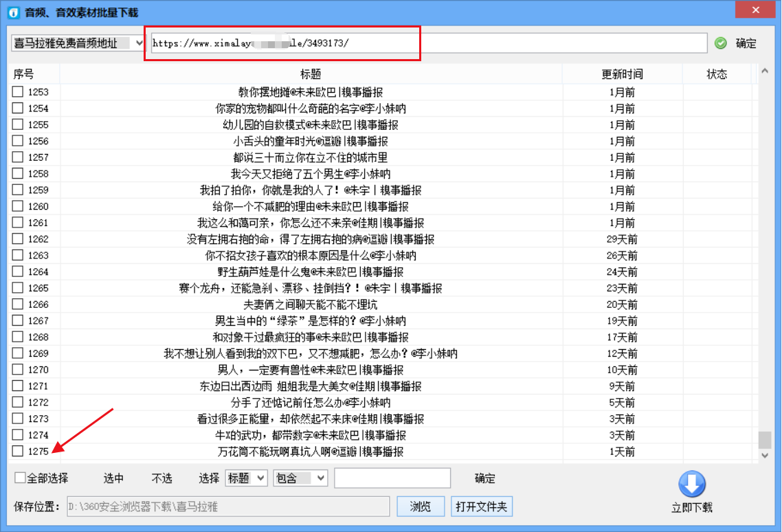This screenshot has width=782, height=532.
Task: Click the vertical scrollbar thumb
Action: pos(765,440)
